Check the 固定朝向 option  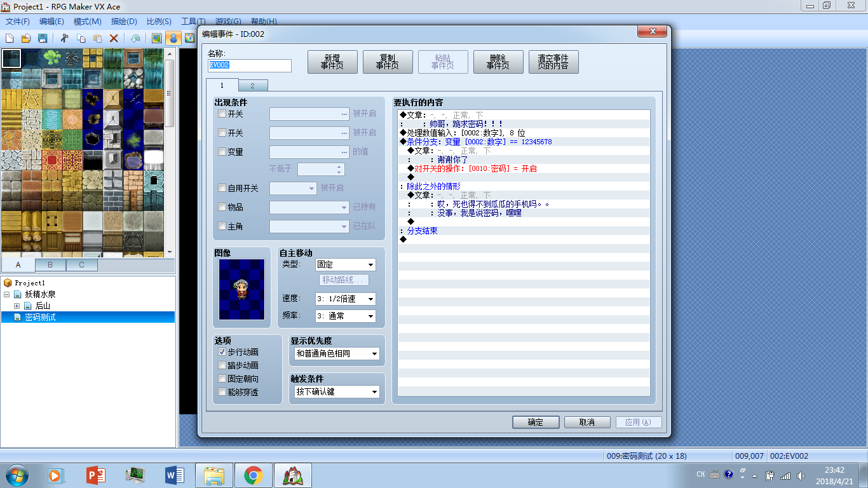222,379
